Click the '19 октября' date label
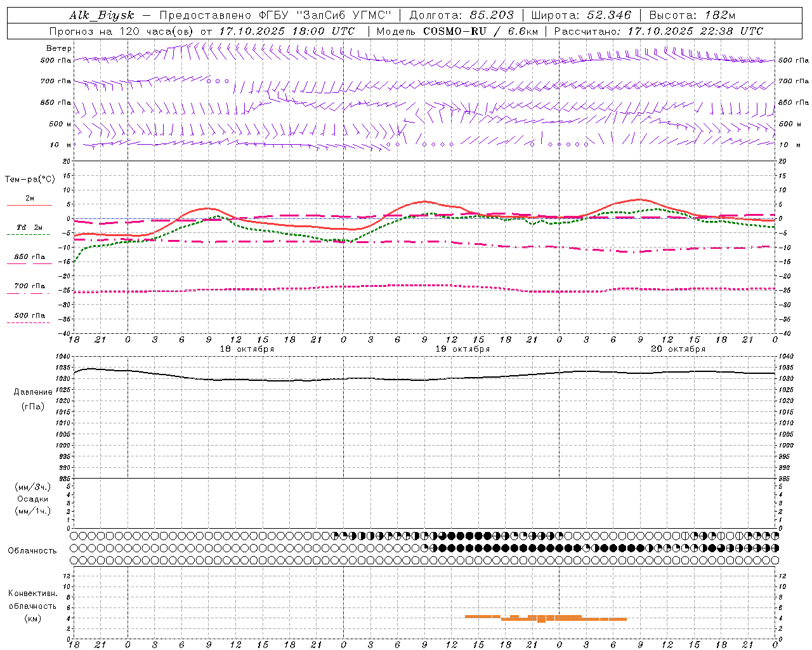Screen dimensions: 812x650 pyautogui.click(x=462, y=349)
